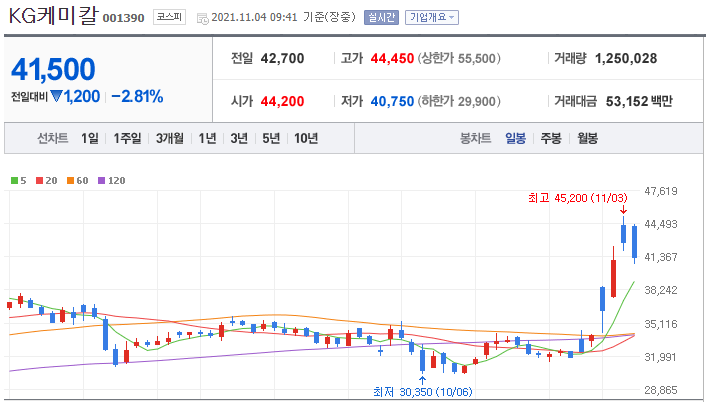Click the orange 60-day moving average swatch
This screenshot has height=402, width=706.
click(71, 181)
